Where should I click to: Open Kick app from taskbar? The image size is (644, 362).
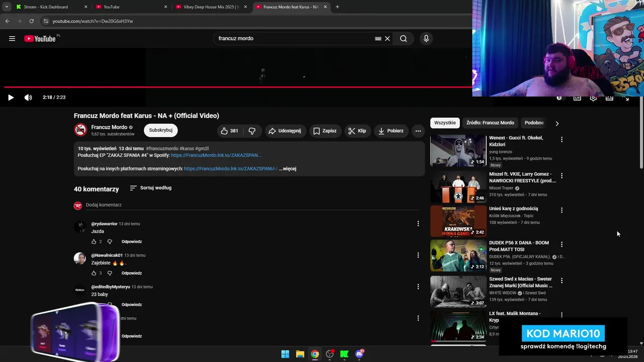(x=344, y=354)
